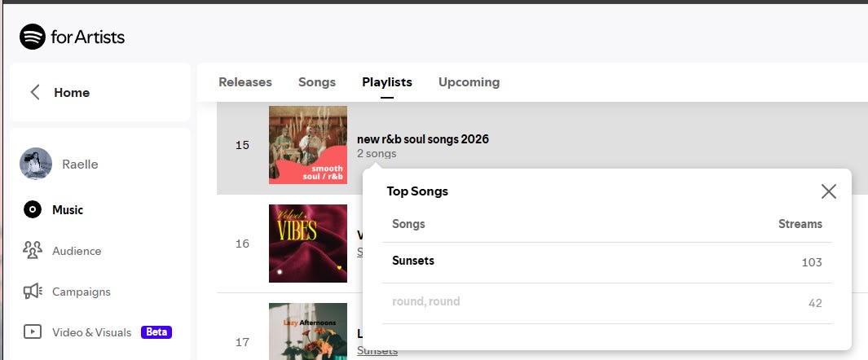The image size is (868, 360).
Task: Click the Top Songs heading
Action: pos(417,191)
